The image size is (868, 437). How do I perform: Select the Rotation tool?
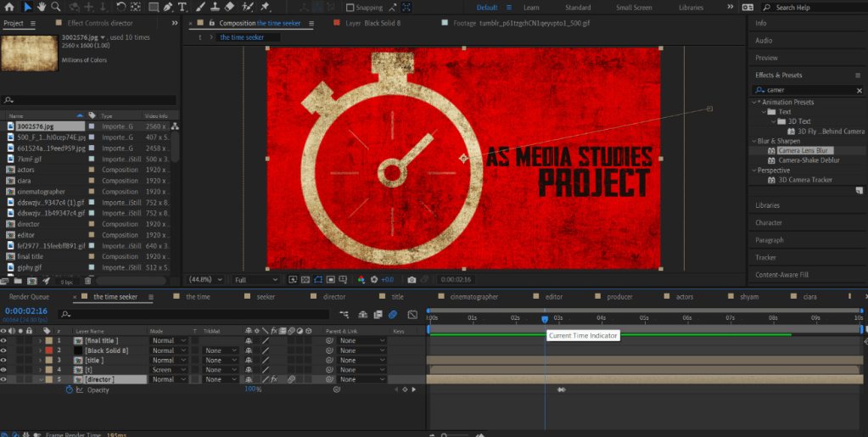tap(121, 7)
